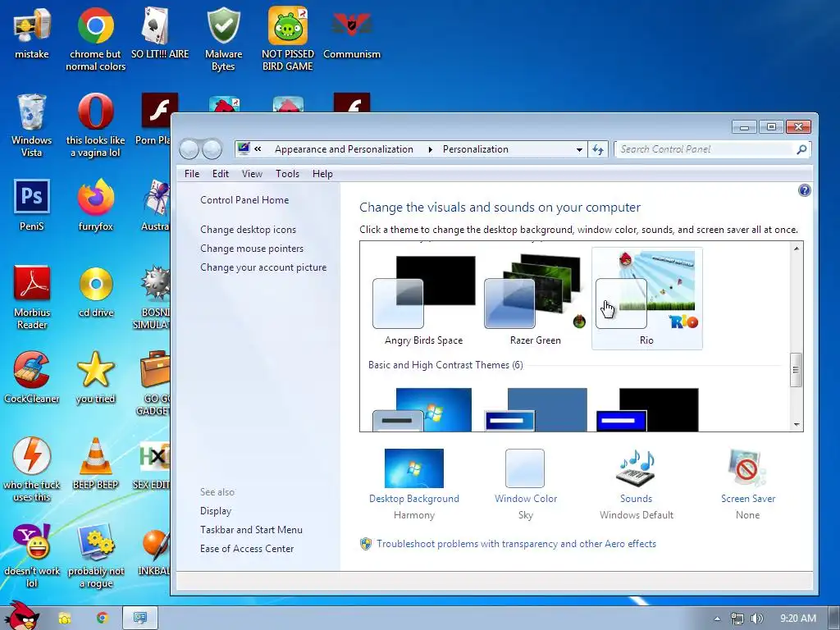Open the Photoshop Ps desktop icon
This screenshot has width=840, height=630.
click(x=32, y=204)
